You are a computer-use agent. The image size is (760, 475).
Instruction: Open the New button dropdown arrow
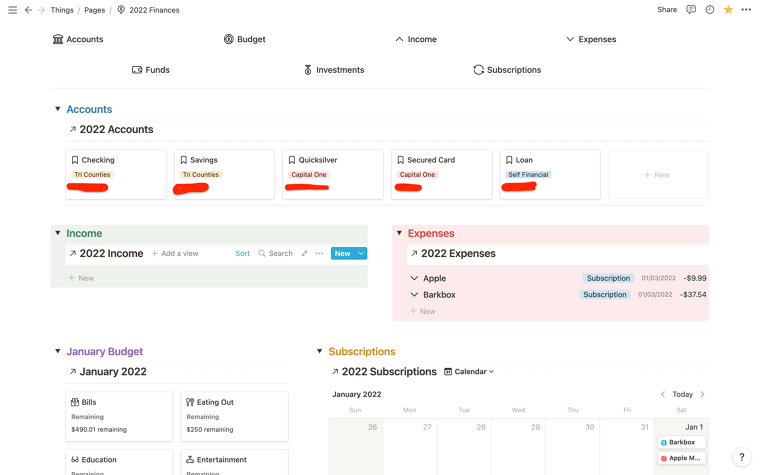click(362, 254)
